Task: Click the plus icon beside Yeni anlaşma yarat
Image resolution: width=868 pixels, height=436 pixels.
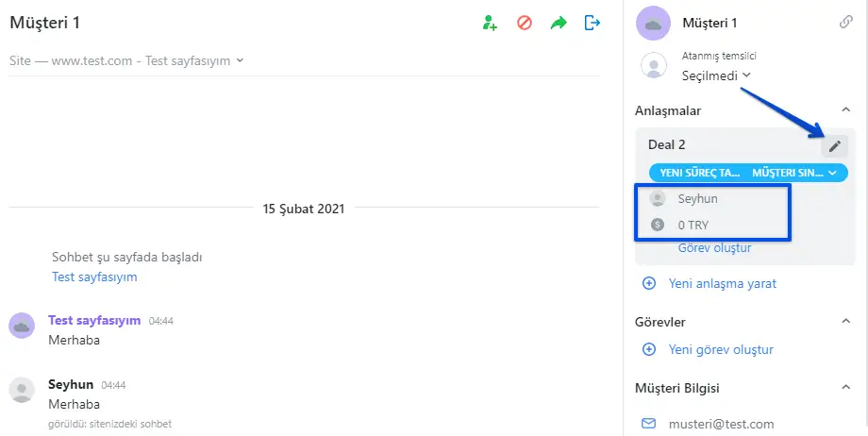Action: coord(649,284)
